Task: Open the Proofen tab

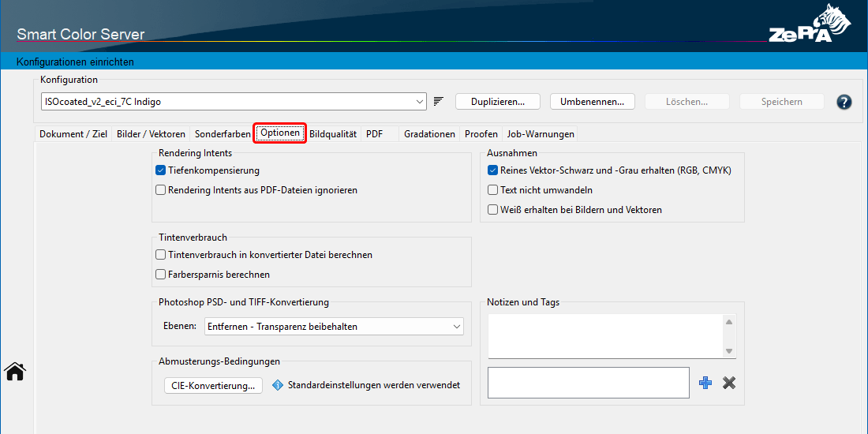Action: (x=481, y=134)
